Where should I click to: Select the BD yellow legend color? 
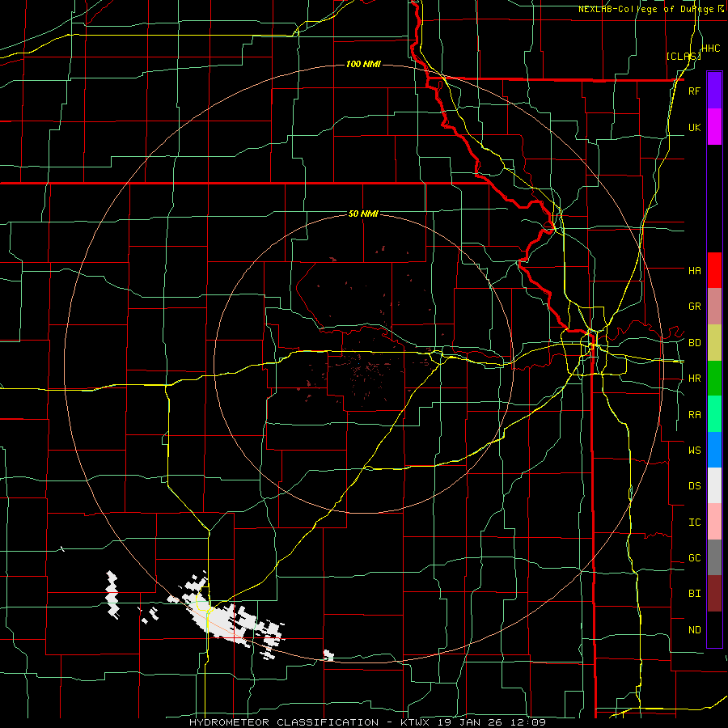714,343
